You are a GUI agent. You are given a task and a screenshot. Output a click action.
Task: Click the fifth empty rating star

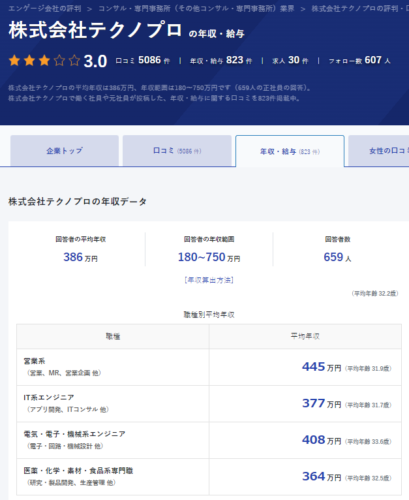point(74,61)
